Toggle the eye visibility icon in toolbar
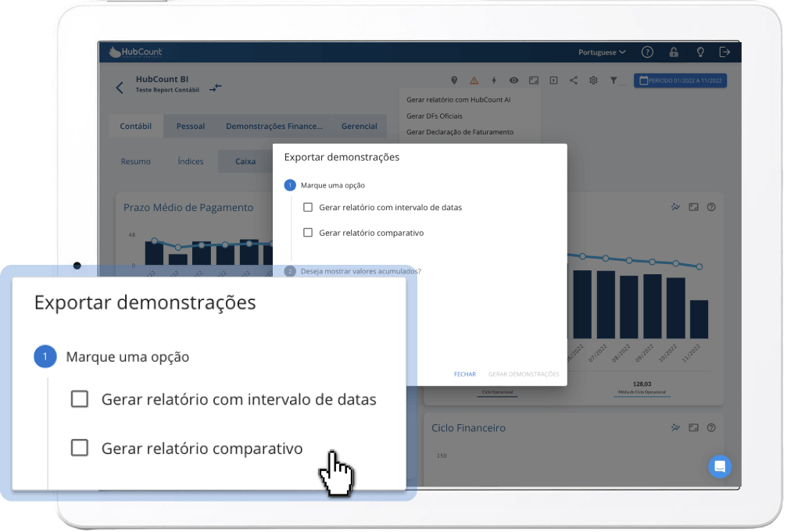This screenshot has height=532, width=787. (x=513, y=80)
